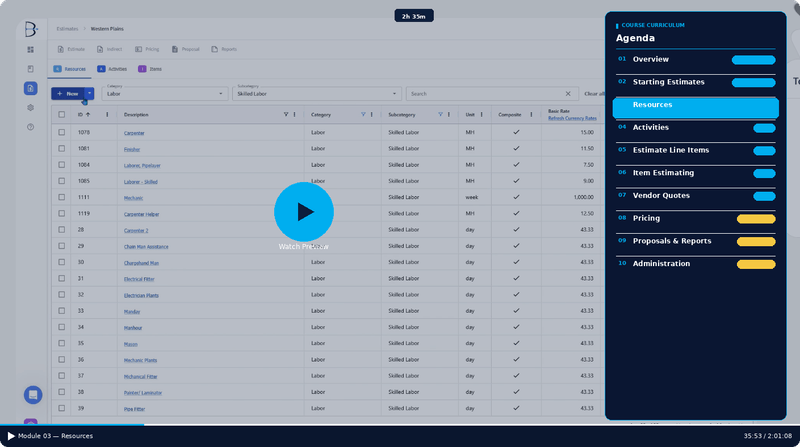Click the B logo icon in sidebar

pyautogui.click(x=31, y=29)
